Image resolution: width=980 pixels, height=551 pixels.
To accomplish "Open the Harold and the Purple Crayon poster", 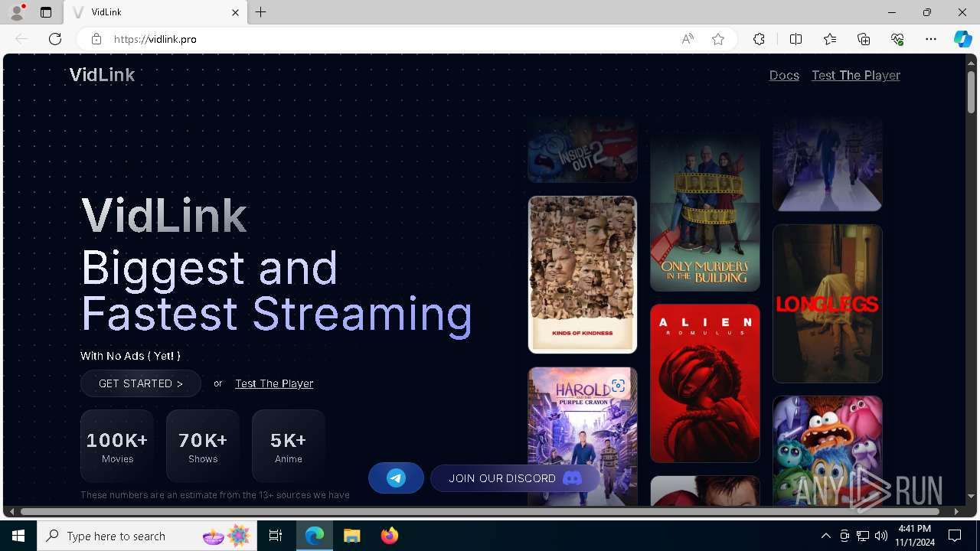I will pyautogui.click(x=583, y=437).
